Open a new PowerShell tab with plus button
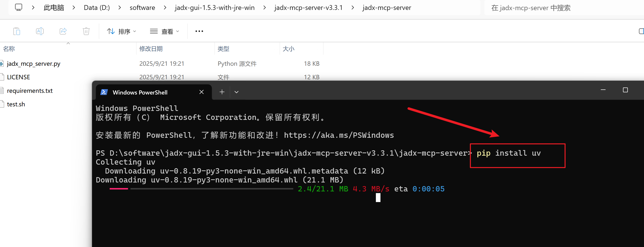The height and width of the screenshot is (247, 644). (x=222, y=92)
